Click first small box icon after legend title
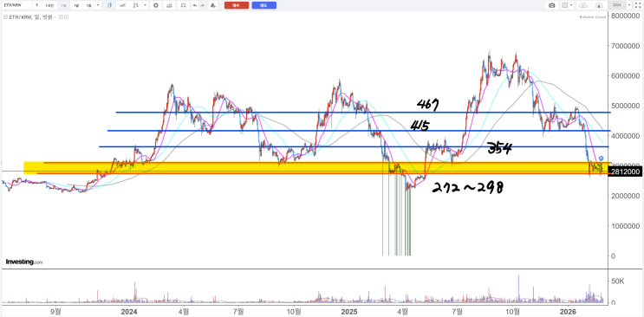The image size is (644, 317). (x=61, y=16)
